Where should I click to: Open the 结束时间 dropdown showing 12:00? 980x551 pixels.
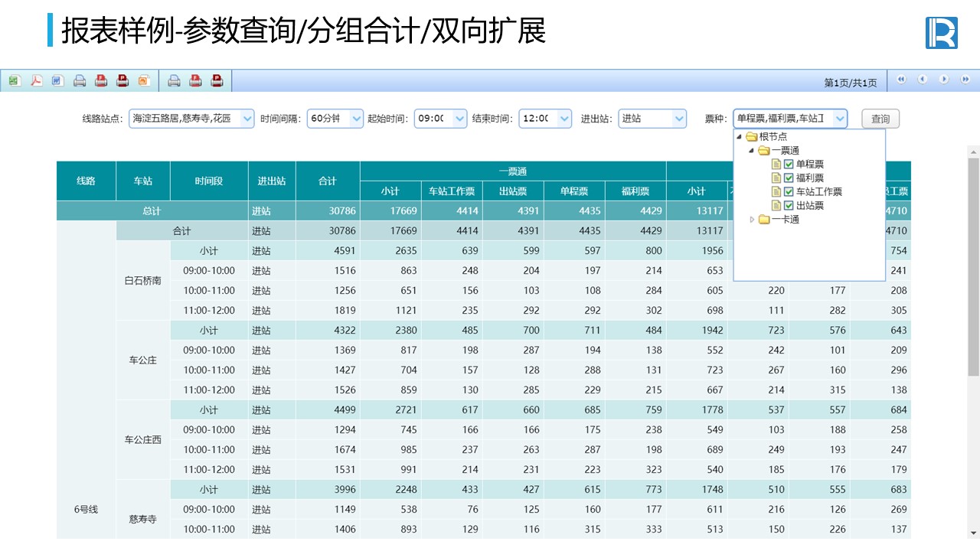[x=564, y=119]
